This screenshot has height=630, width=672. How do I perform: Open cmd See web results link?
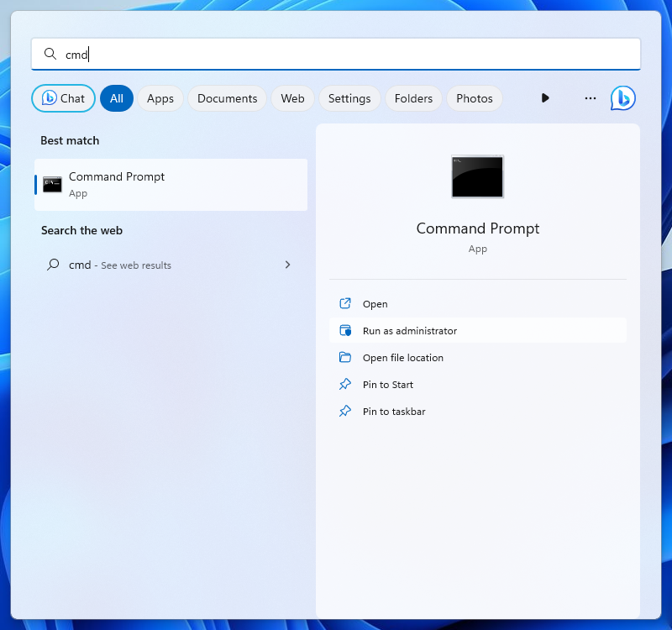[120, 265]
